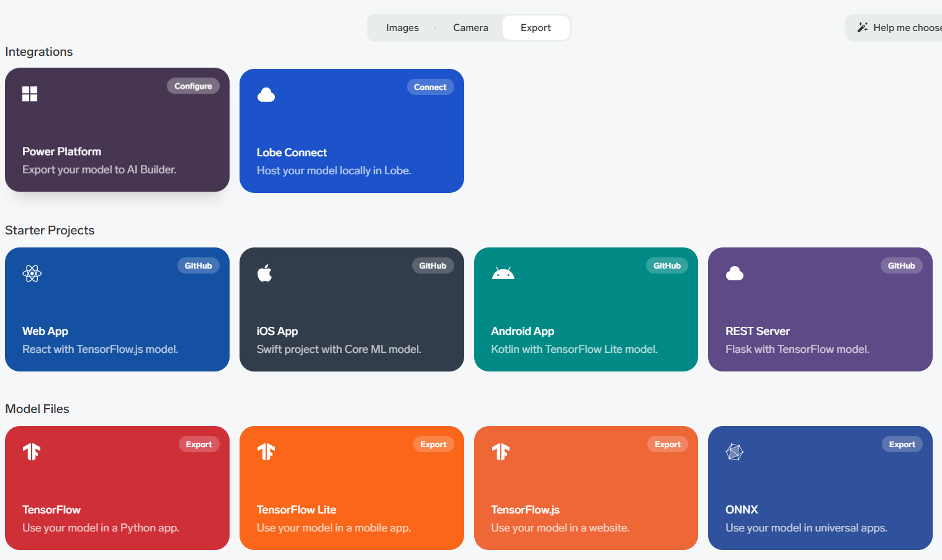Click the iOS App title
Image resolution: width=942 pixels, height=560 pixels.
[277, 331]
